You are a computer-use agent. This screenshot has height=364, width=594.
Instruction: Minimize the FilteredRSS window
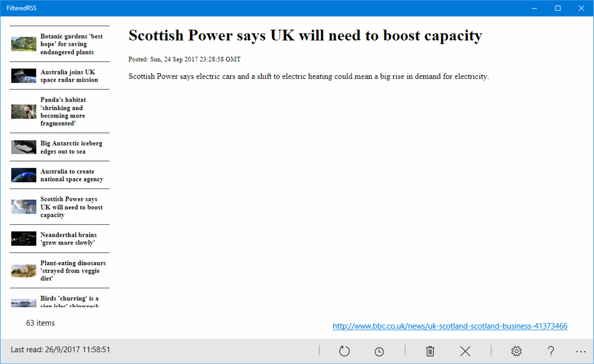pos(535,8)
